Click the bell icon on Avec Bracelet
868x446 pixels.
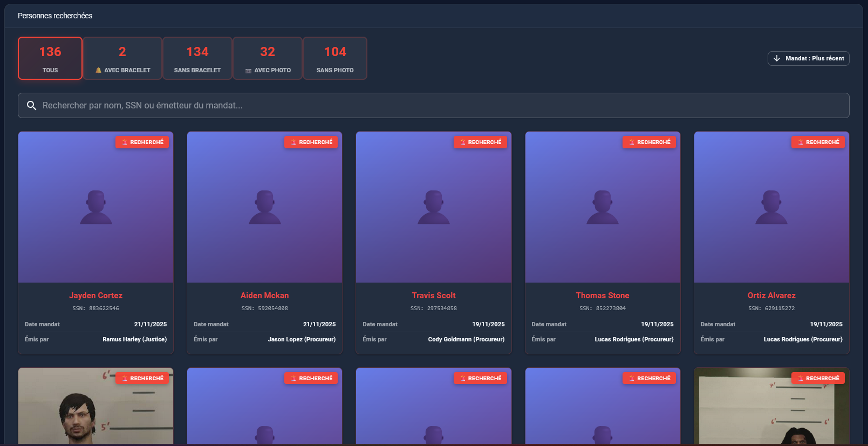(98, 70)
